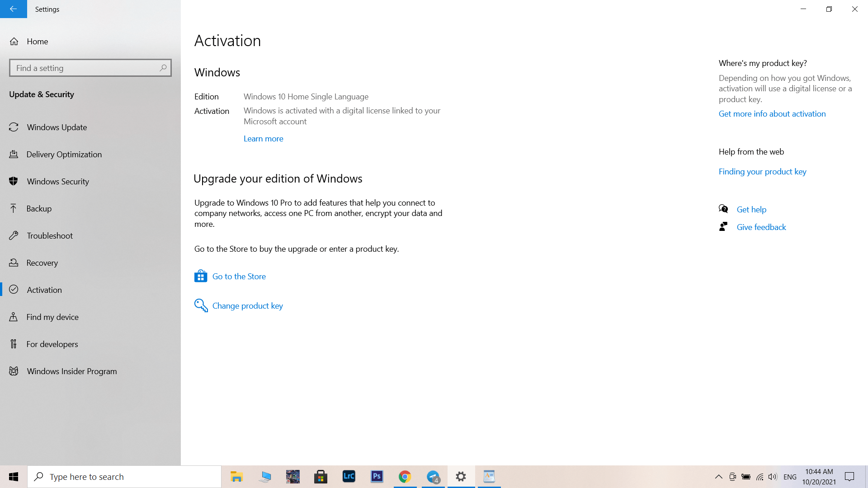Launch Lightroom Classic from the taskbar

click(349, 477)
